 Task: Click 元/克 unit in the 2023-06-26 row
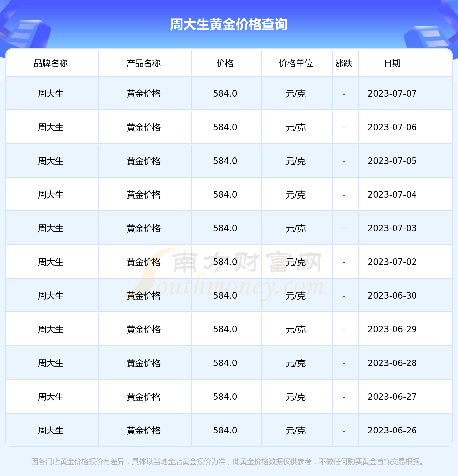coord(296,431)
